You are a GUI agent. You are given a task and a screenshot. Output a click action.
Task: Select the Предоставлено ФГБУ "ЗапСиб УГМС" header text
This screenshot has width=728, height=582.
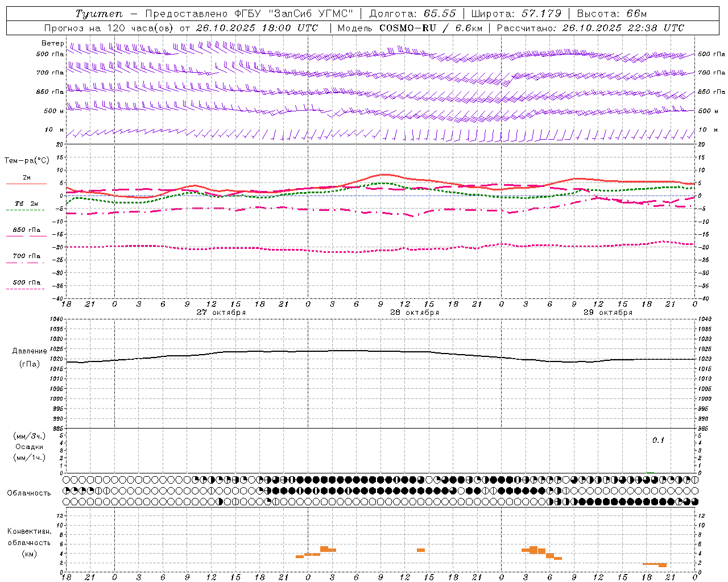[x=249, y=14]
